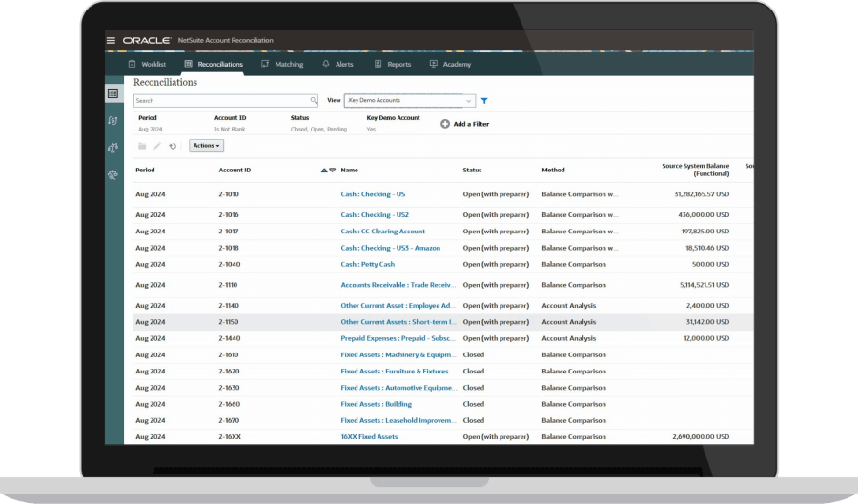
Task: Click Add a Filter
Action: [464, 124]
